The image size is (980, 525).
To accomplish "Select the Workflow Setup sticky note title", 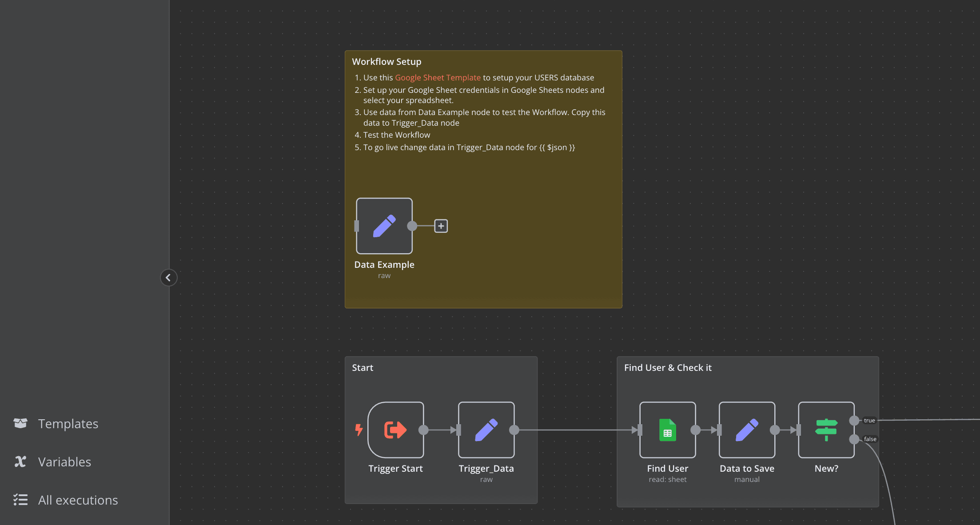I will pos(386,62).
